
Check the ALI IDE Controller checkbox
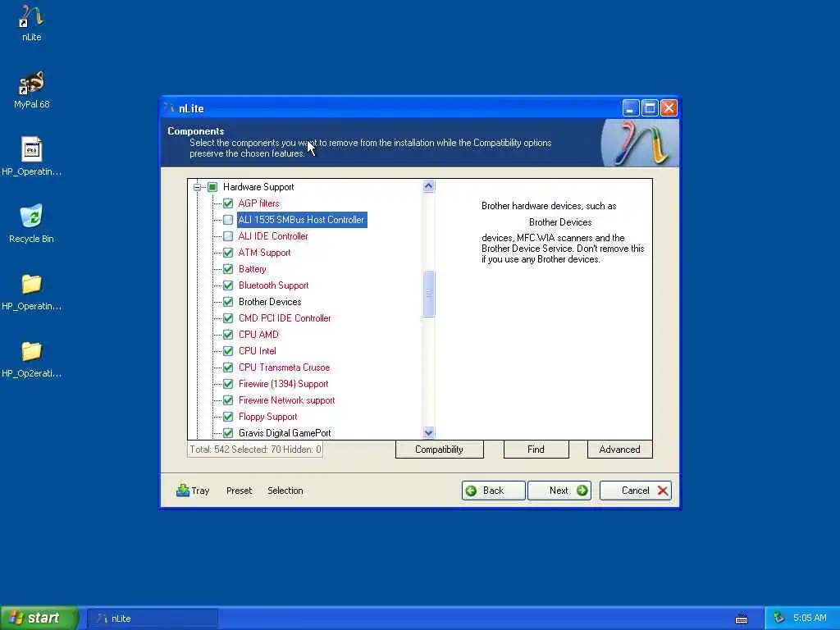(228, 236)
